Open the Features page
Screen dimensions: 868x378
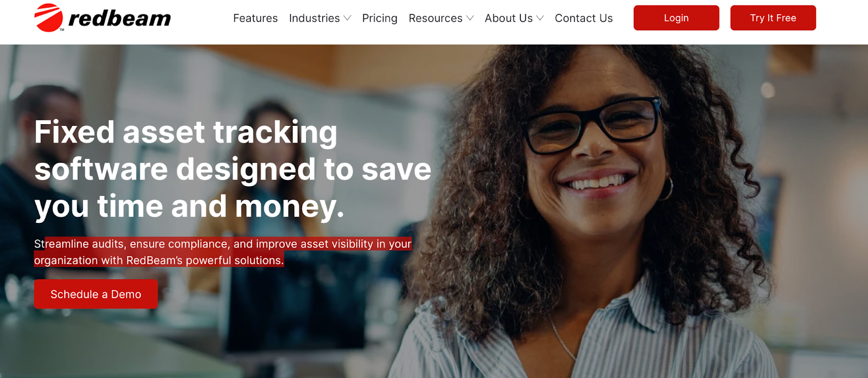256,18
